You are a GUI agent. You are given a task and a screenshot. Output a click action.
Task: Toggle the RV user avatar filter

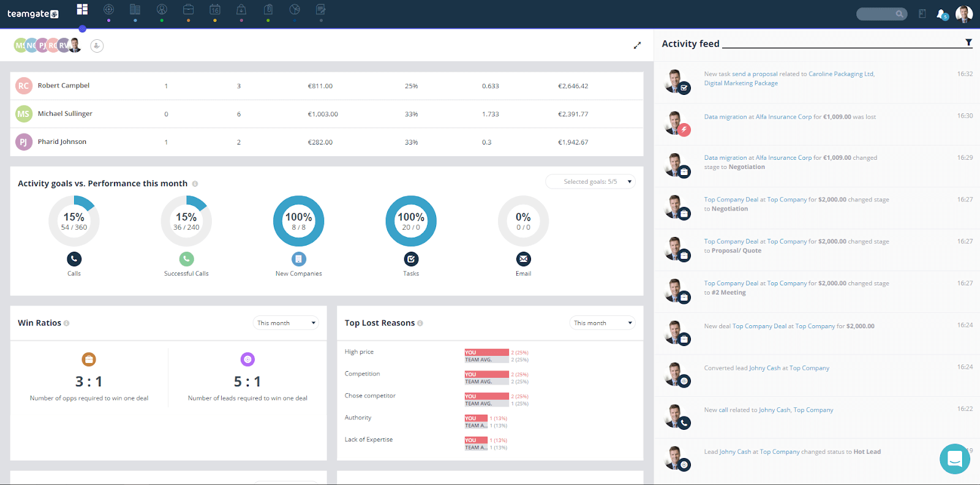point(63,45)
